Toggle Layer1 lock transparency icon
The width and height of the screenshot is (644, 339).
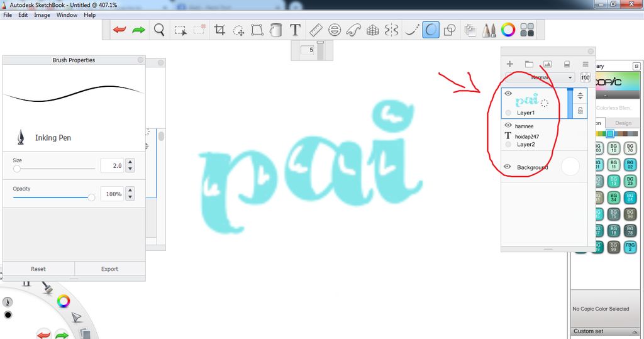point(580,110)
